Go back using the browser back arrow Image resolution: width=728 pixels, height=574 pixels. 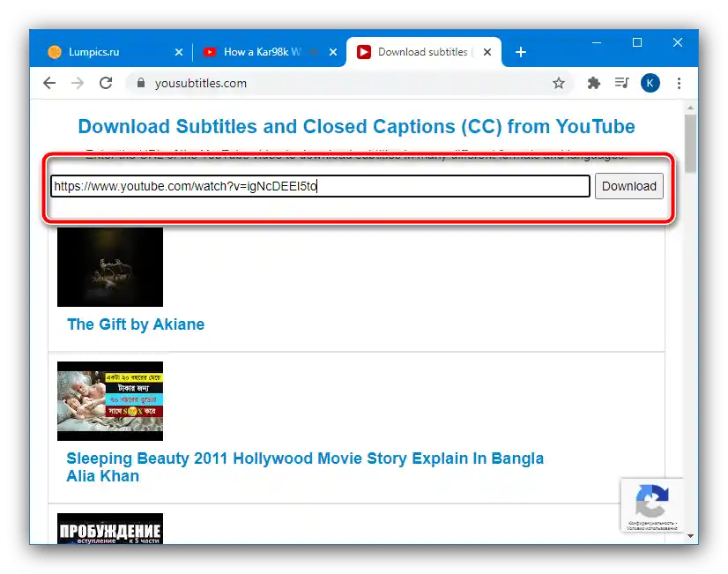coord(49,83)
